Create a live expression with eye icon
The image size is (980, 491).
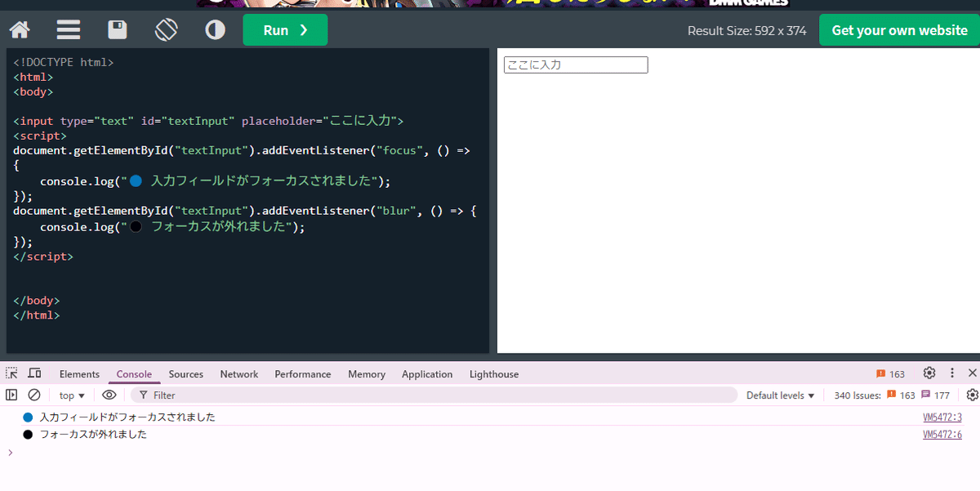click(109, 395)
